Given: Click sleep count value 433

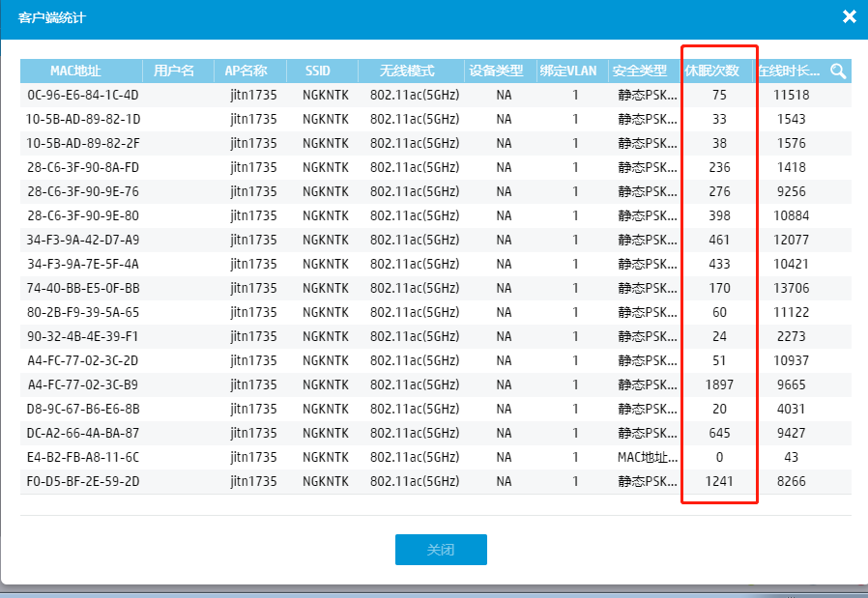Looking at the screenshot, I should click(719, 265).
